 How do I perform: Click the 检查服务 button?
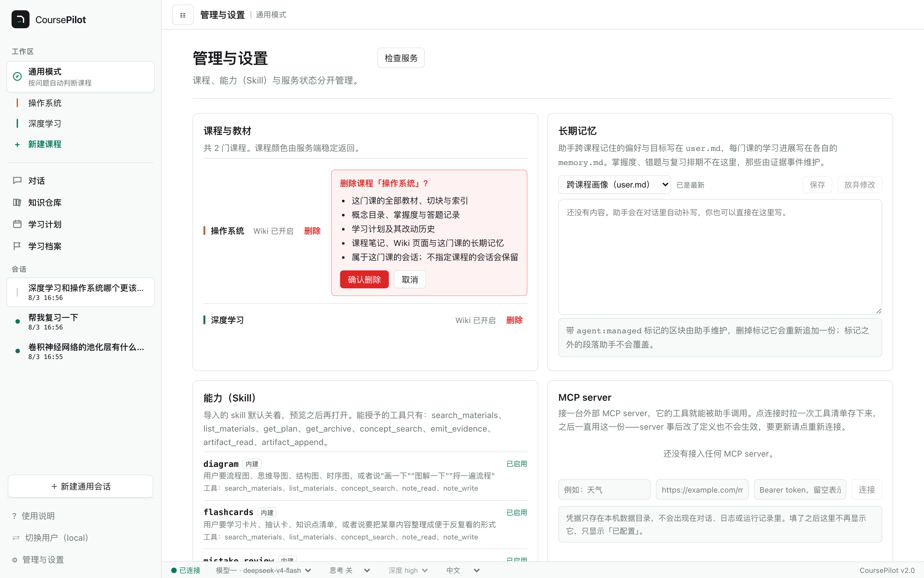click(x=401, y=58)
